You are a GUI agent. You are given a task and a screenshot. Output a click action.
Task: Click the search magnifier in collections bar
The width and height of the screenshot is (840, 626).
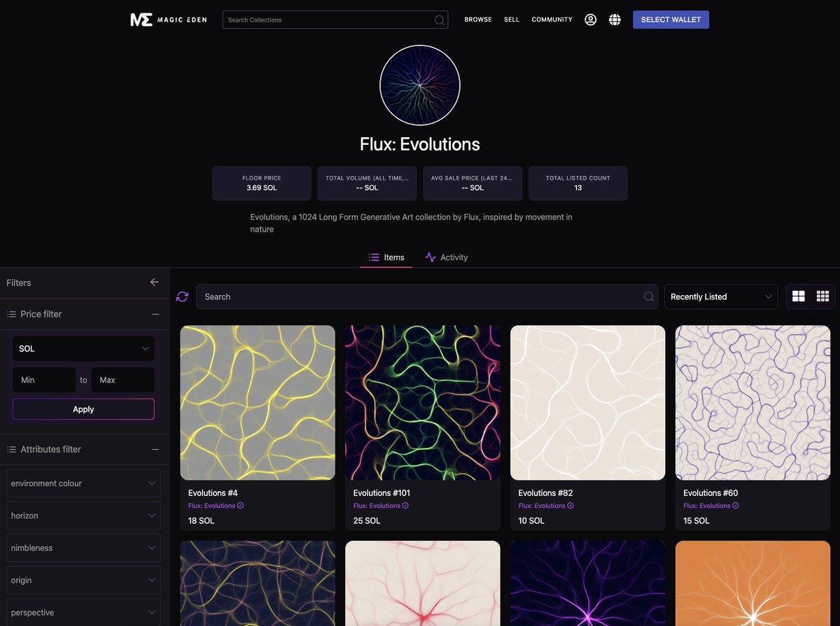pos(438,20)
